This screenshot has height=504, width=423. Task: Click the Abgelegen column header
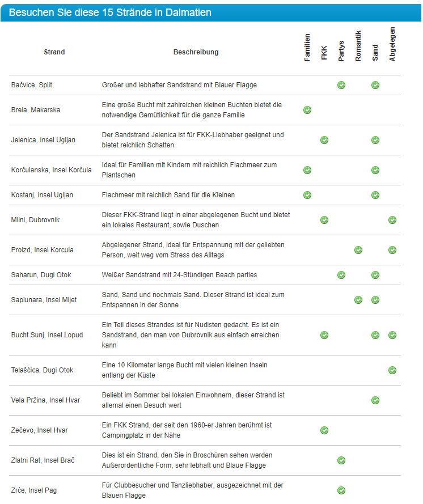pyautogui.click(x=392, y=44)
